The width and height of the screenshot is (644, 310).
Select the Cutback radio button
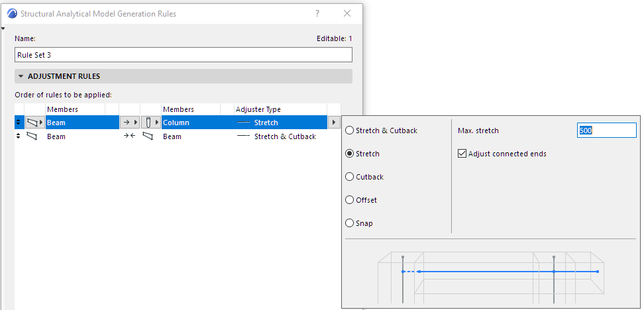click(x=350, y=177)
